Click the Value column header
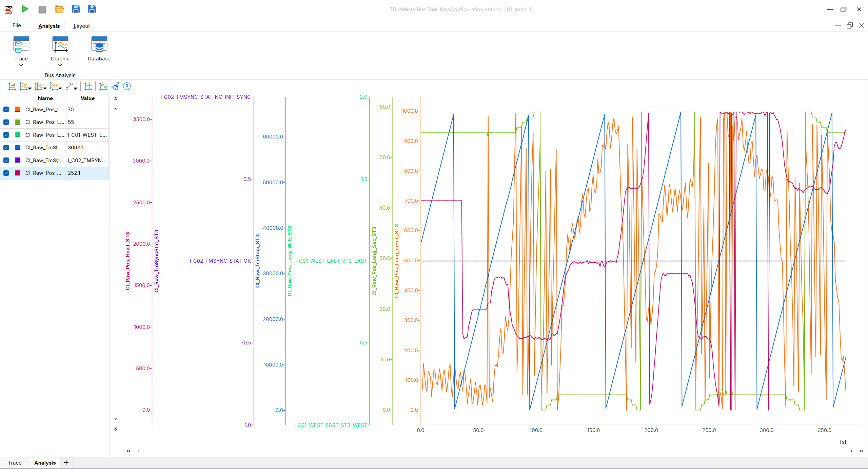Screen dimensions: 868x469 click(x=87, y=98)
